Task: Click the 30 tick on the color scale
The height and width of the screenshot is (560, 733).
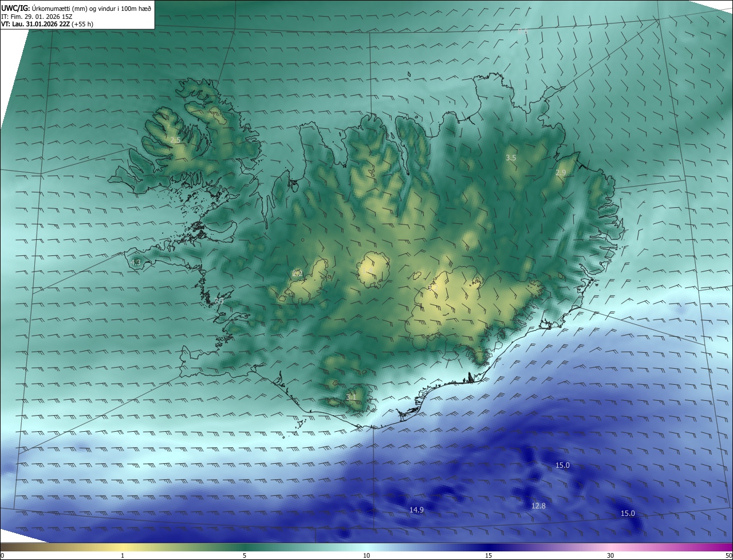Action: coord(610,555)
